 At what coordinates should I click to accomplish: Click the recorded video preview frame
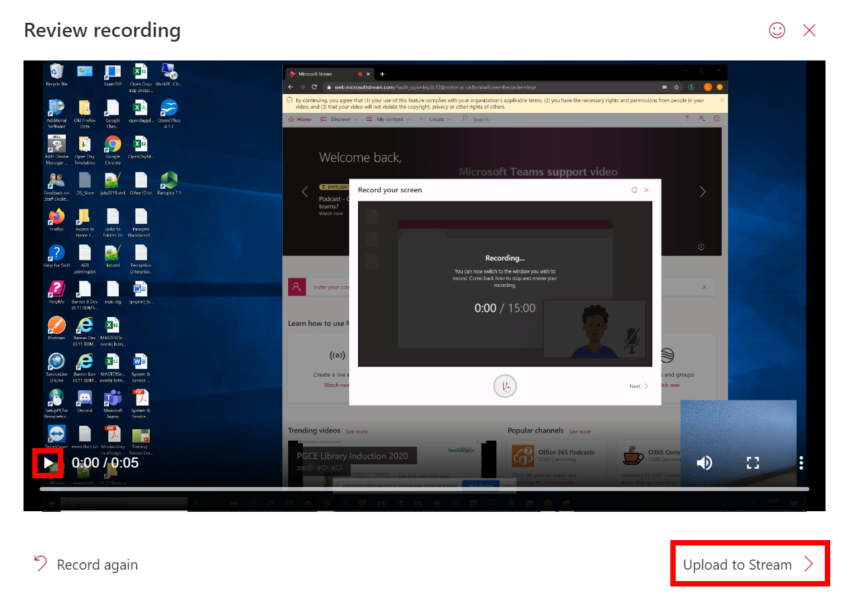(424, 285)
